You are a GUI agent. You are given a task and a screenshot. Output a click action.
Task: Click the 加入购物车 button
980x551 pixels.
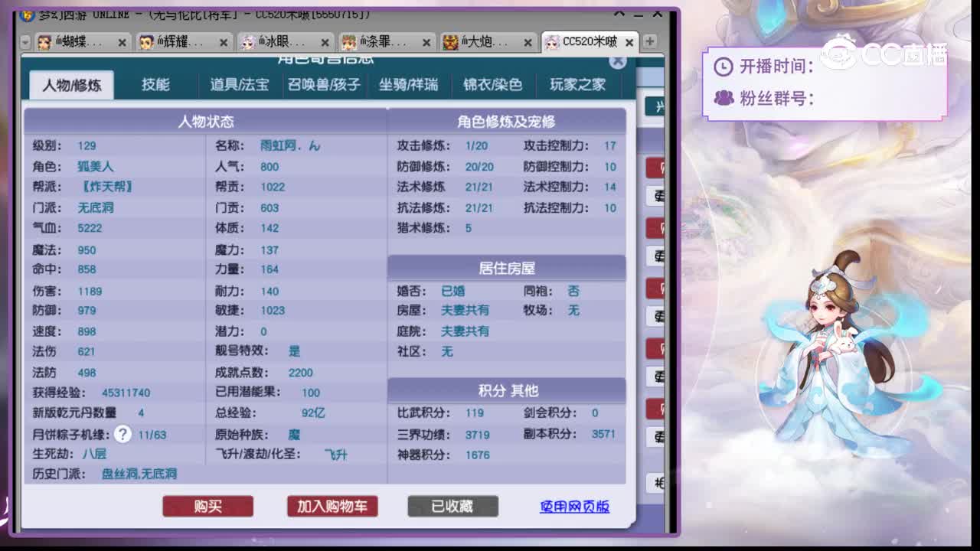(332, 507)
